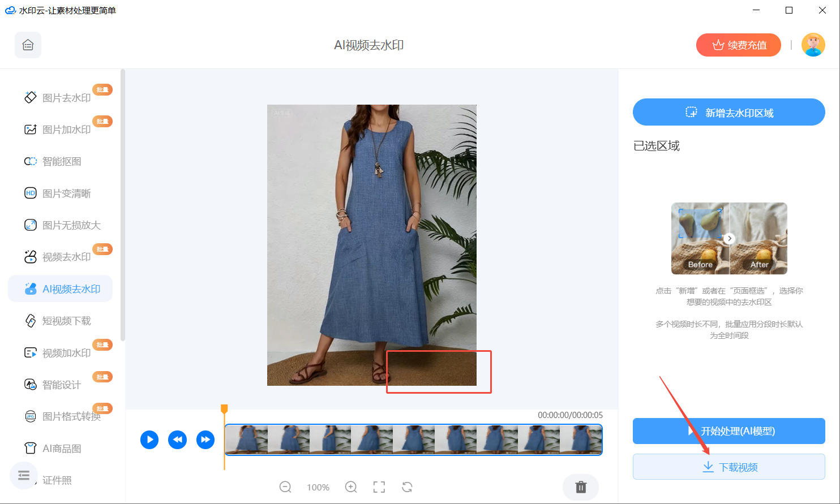Click the fit-to-screen icon

tap(379, 487)
